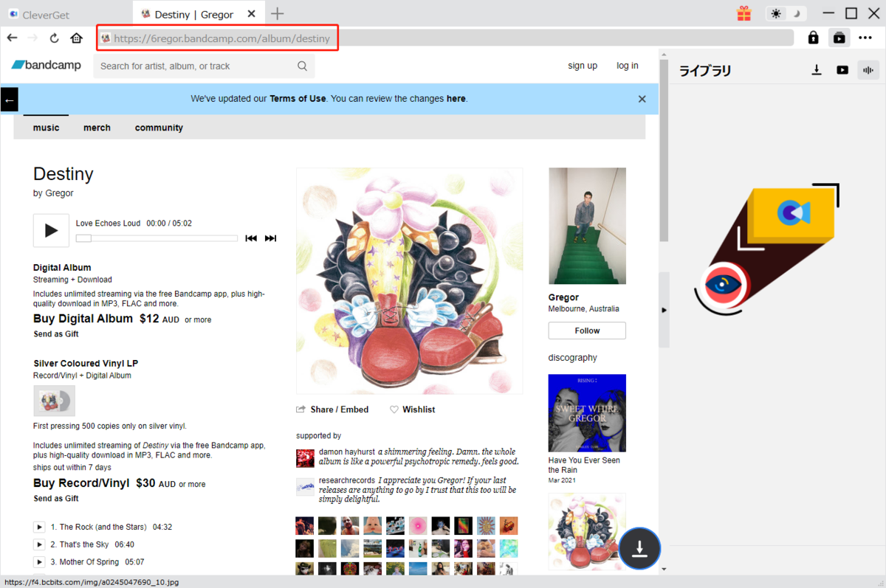Open Have You Ever Seen the Rain cover
886x588 pixels.
[x=587, y=413]
